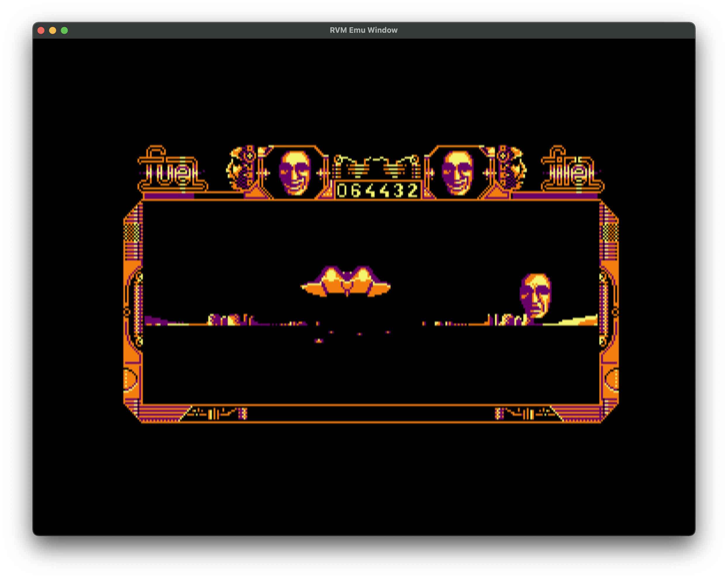Click the 064432 score counter
The width and height of the screenshot is (728, 579).
point(377,191)
